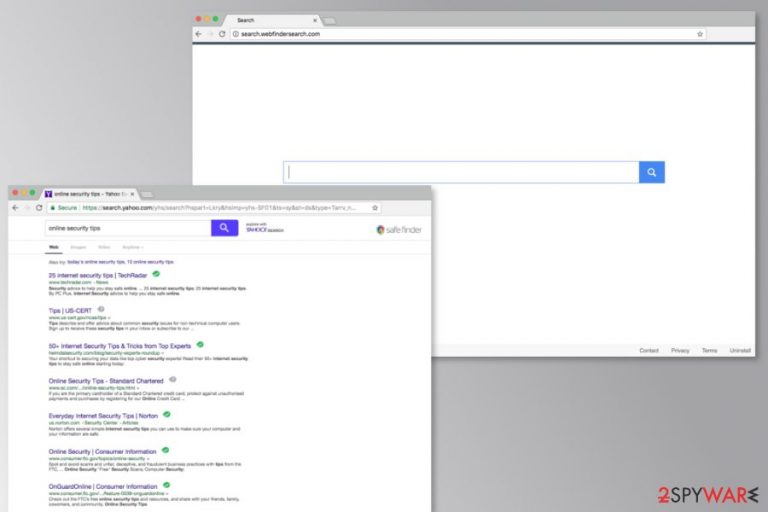Image resolution: width=768 pixels, height=512 pixels.
Task: Expand the Anytime filter dropdown
Action: click(132, 247)
